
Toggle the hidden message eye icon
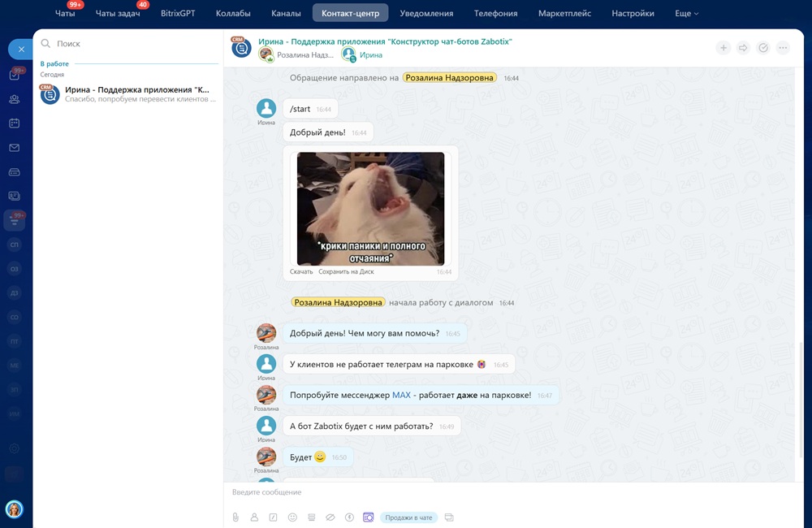[x=330, y=517]
